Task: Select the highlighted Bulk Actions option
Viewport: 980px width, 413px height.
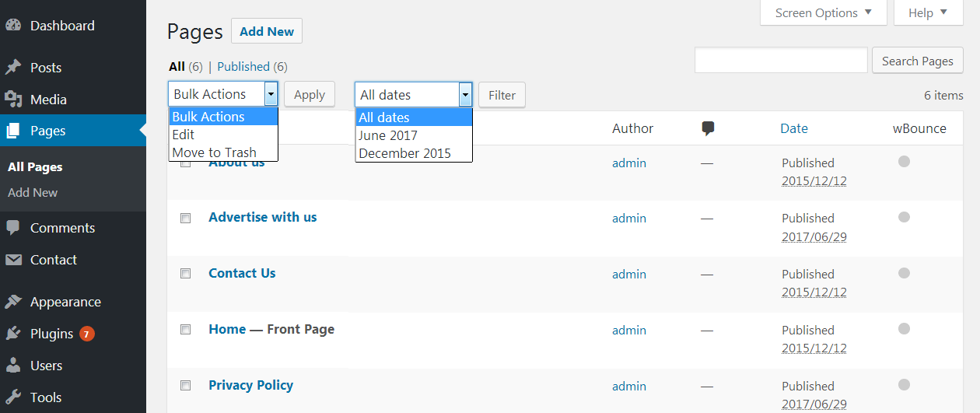Action: click(223, 117)
